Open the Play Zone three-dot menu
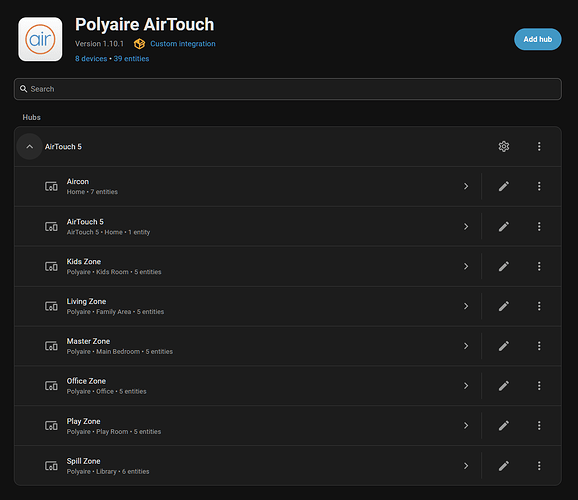The image size is (578, 500). (x=539, y=426)
